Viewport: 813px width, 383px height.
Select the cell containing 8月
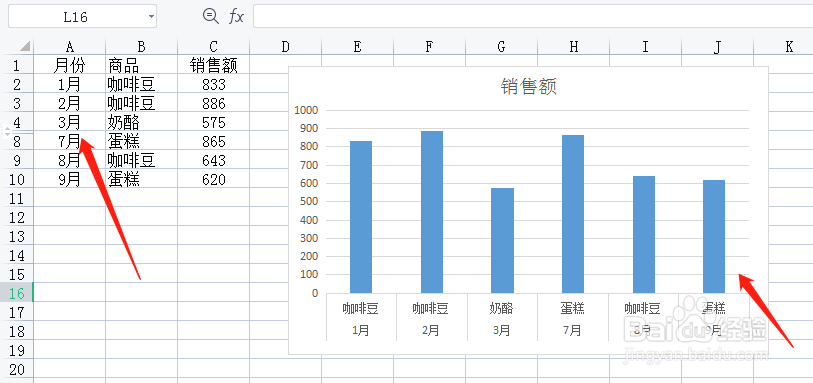point(69,160)
